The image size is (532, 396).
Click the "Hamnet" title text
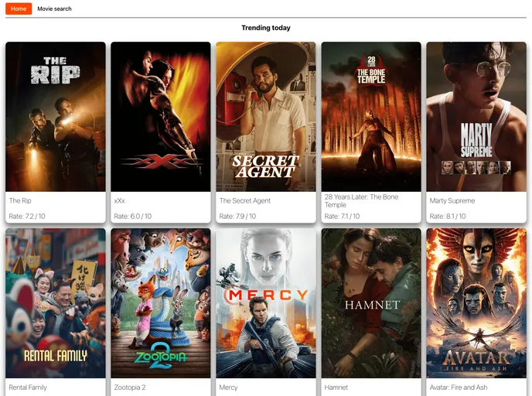point(336,387)
